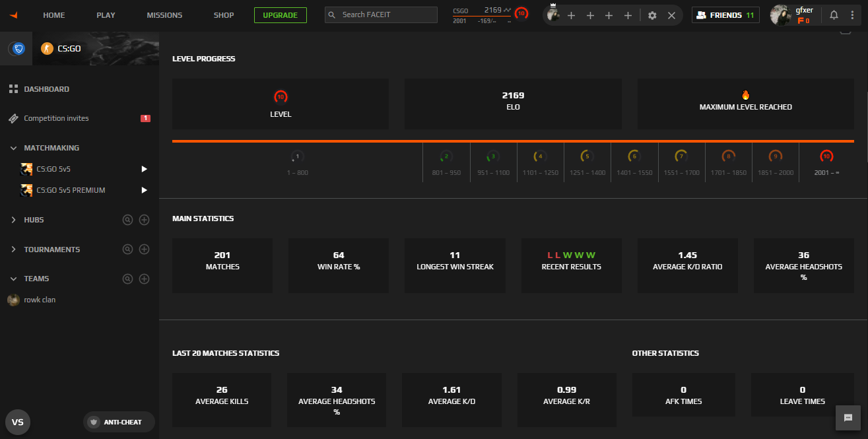Open the FRIENDS 11 list
The image size is (868, 439).
point(725,15)
